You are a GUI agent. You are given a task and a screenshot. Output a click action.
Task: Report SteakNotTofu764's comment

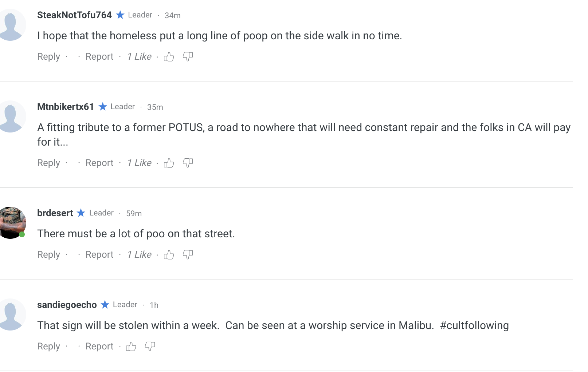pyautogui.click(x=99, y=57)
